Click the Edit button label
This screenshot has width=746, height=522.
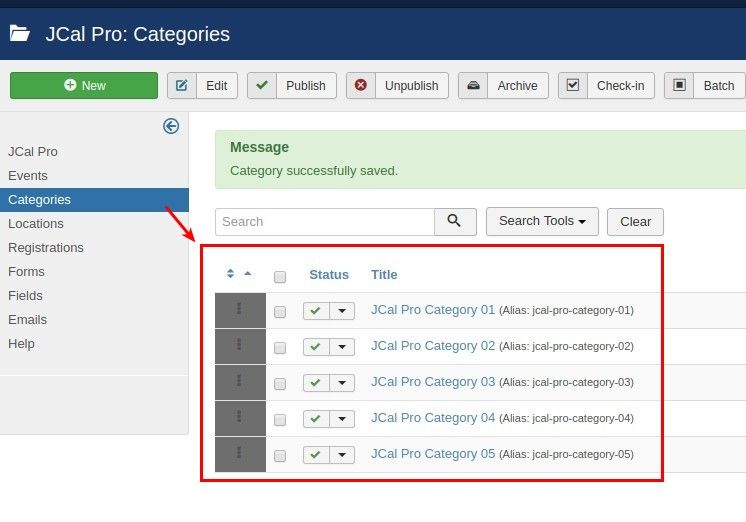216,86
